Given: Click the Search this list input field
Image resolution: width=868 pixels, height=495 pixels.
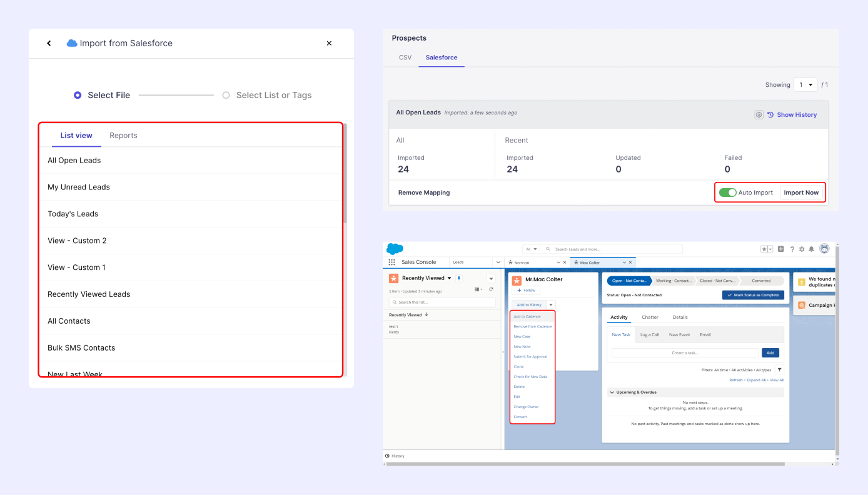Looking at the screenshot, I should [x=442, y=301].
